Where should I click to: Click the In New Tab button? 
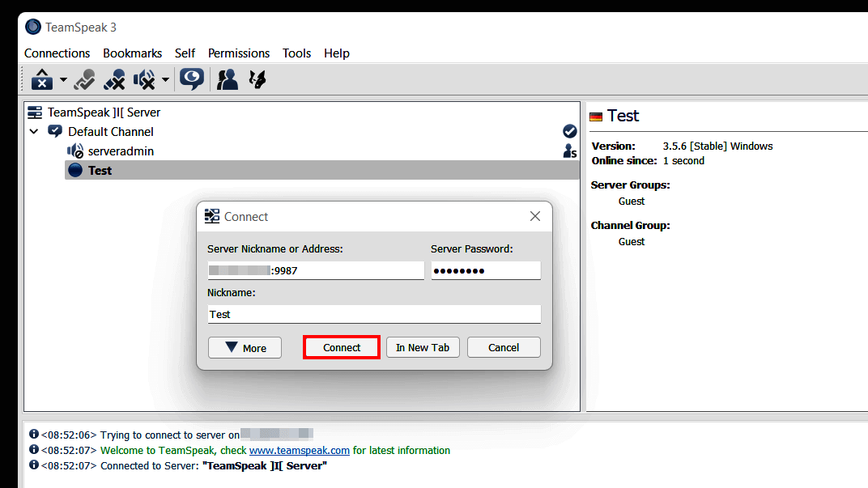423,347
